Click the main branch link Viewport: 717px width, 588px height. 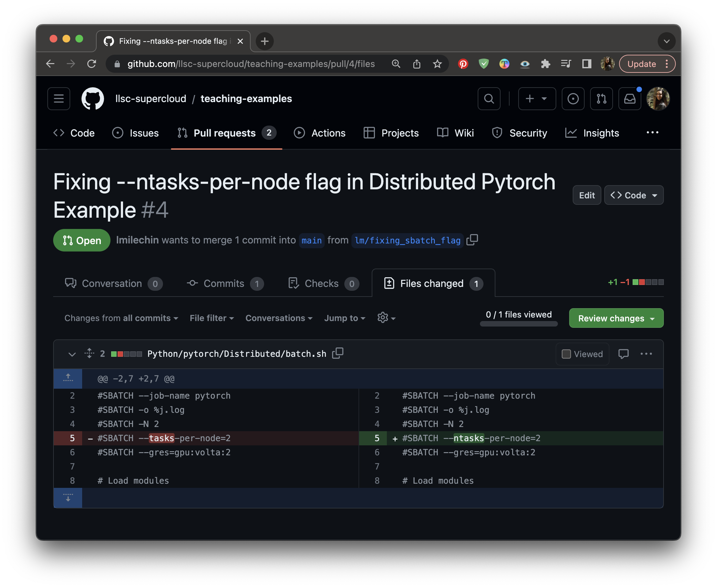coord(311,240)
